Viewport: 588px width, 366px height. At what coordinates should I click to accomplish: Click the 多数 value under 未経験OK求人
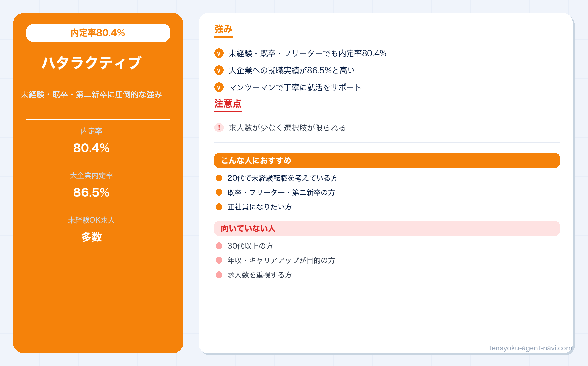(91, 237)
